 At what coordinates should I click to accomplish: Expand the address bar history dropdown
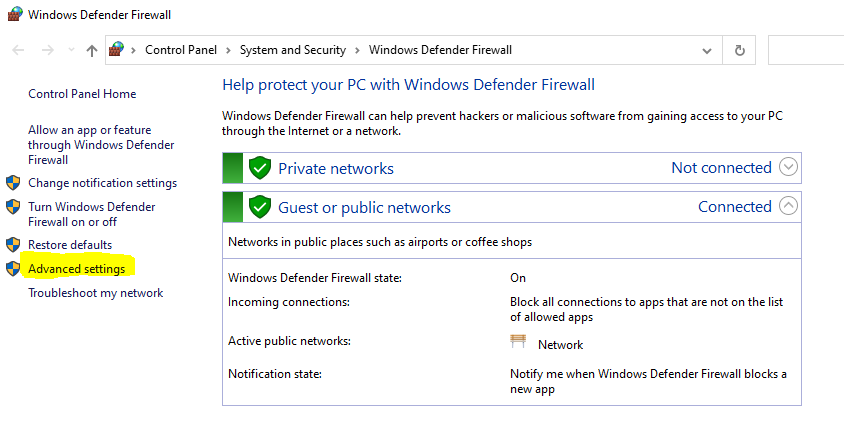pyautogui.click(x=707, y=51)
